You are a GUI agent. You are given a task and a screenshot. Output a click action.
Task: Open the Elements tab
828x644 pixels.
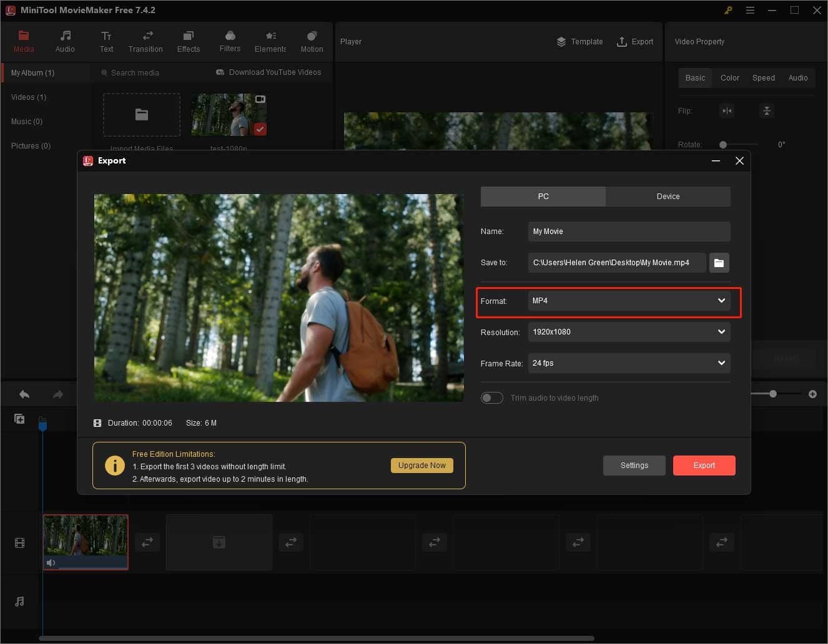[270, 41]
